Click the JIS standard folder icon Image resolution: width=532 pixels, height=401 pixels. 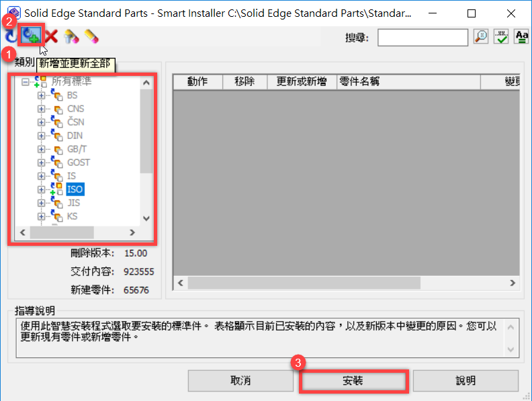click(56, 203)
